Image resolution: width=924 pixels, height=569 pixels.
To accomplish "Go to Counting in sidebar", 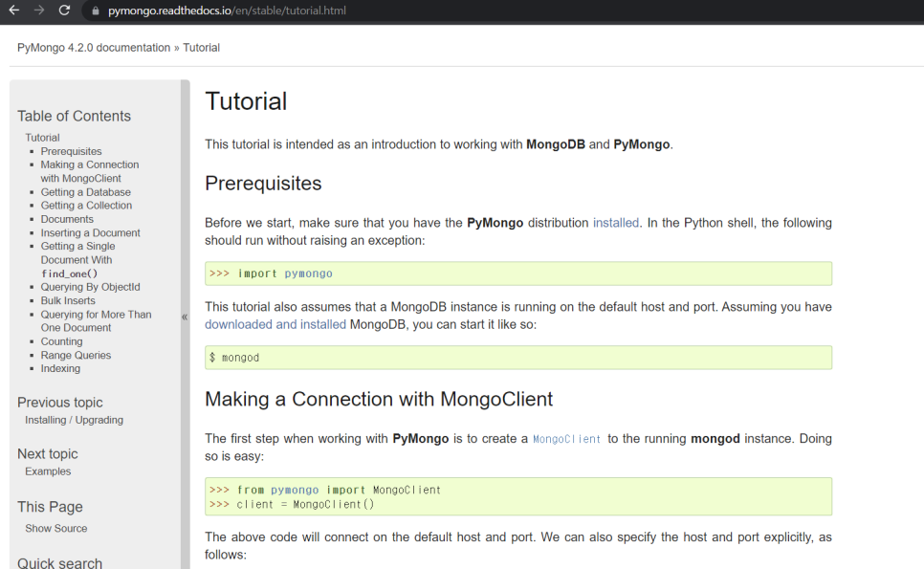I will tap(61, 341).
